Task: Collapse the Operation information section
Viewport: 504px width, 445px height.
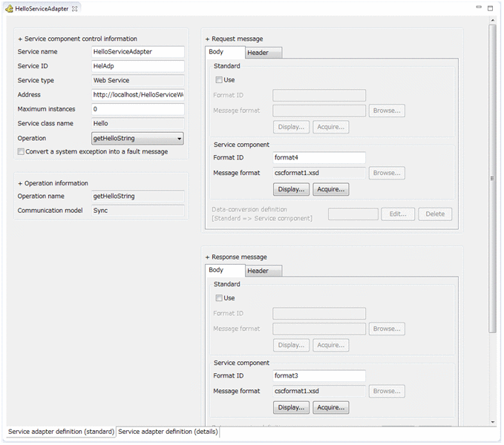Action: pyautogui.click(x=20, y=184)
